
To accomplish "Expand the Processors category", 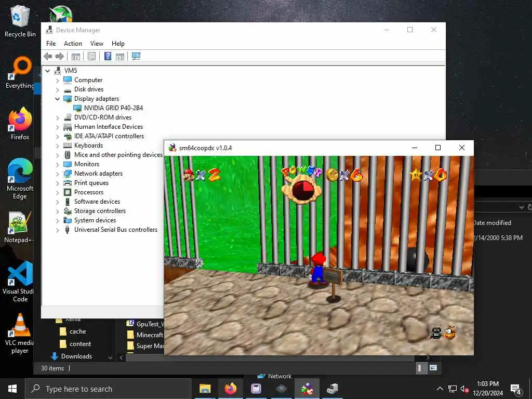I will pyautogui.click(x=57, y=193).
